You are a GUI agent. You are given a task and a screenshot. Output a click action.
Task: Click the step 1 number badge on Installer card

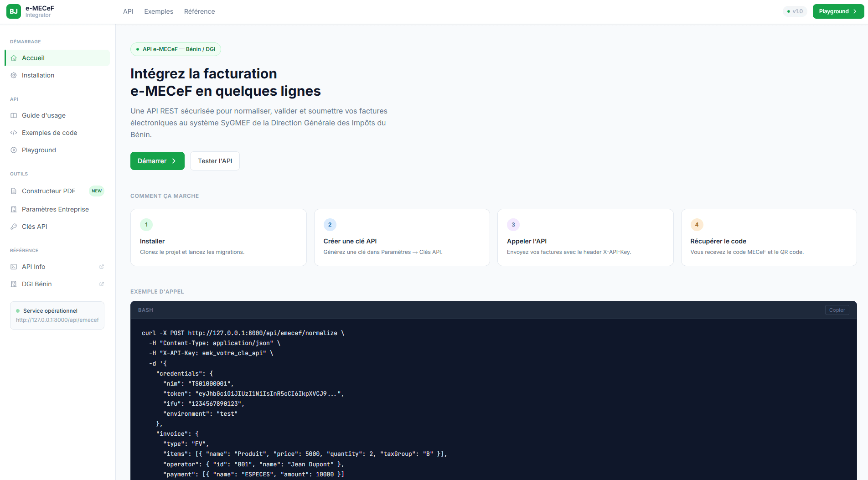(x=146, y=225)
